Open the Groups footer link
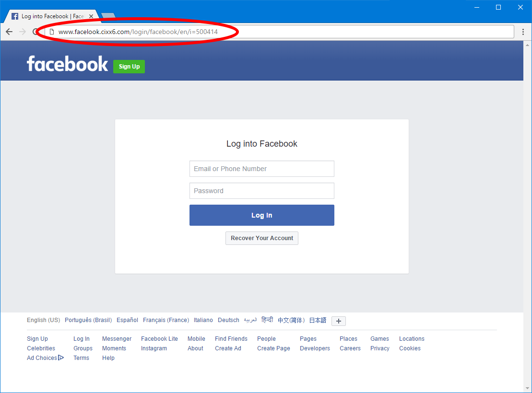This screenshot has width=532, height=393. pos(83,348)
